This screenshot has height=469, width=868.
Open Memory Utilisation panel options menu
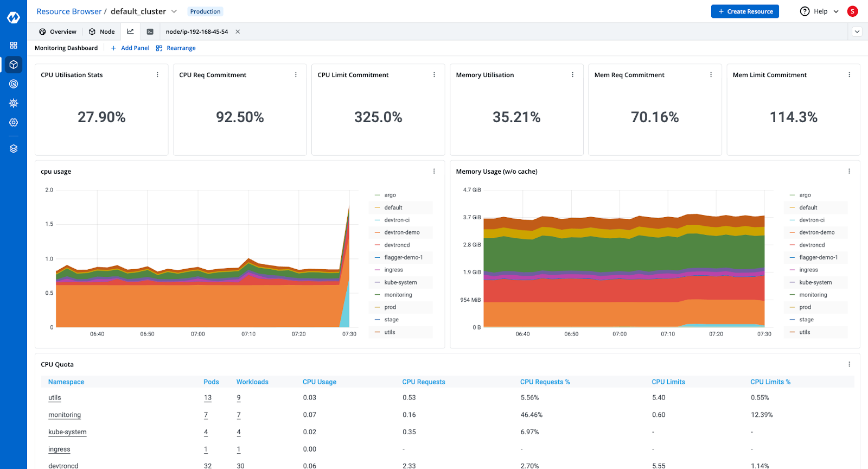tap(572, 75)
